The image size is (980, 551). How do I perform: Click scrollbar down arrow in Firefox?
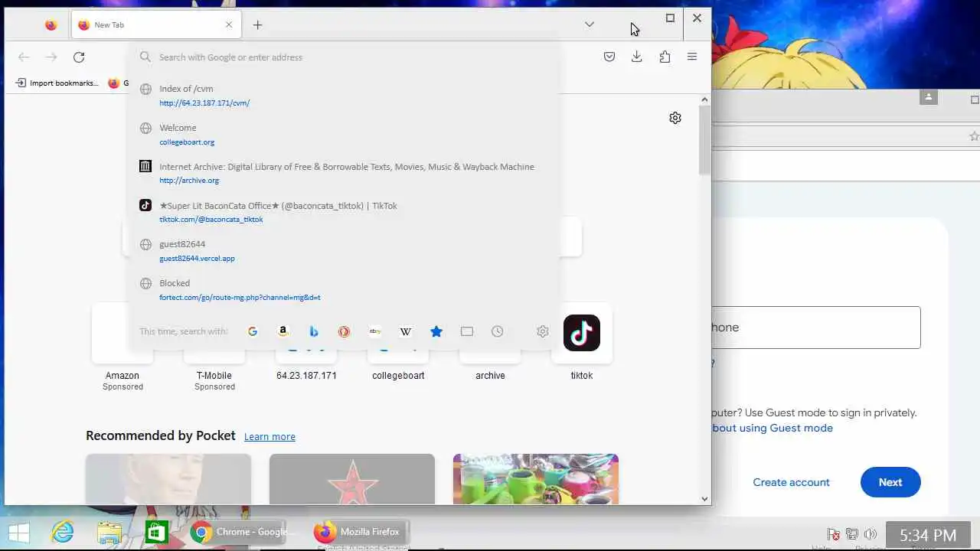click(x=705, y=499)
